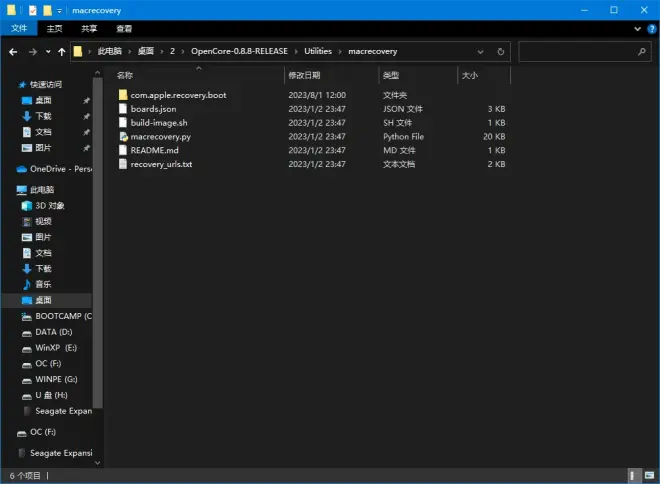Viewport: 660px width, 484px height.
Task: Open help question mark icon
Action: pos(652,29)
